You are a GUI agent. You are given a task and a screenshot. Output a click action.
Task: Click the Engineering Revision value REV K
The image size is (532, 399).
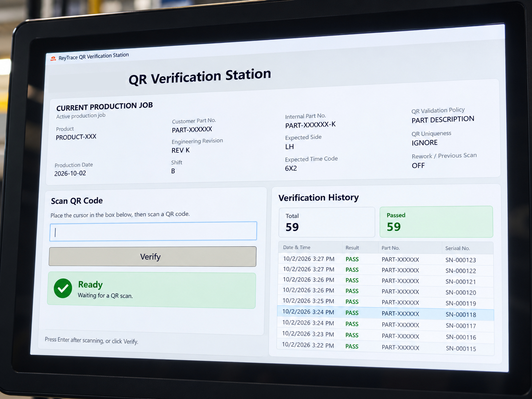(181, 150)
